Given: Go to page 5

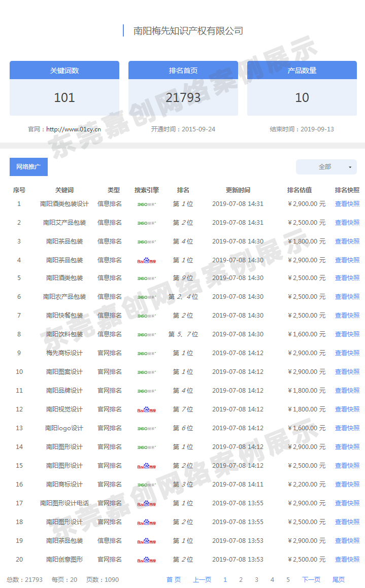Looking at the screenshot, I should coord(288,579).
